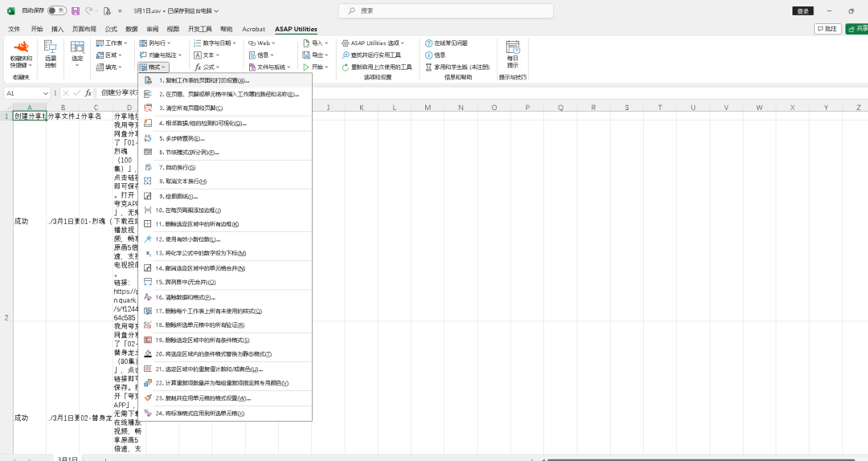The height and width of the screenshot is (461, 868).
Task: Click the 每日提示 tip of the day icon
Action: pyautogui.click(x=513, y=55)
